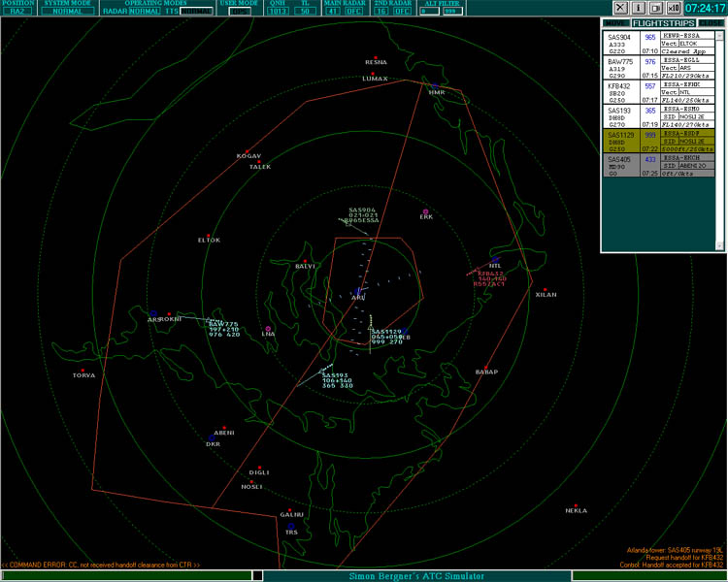
Task: Click the NTL navaid beacon symbol
Action: pyautogui.click(x=494, y=259)
